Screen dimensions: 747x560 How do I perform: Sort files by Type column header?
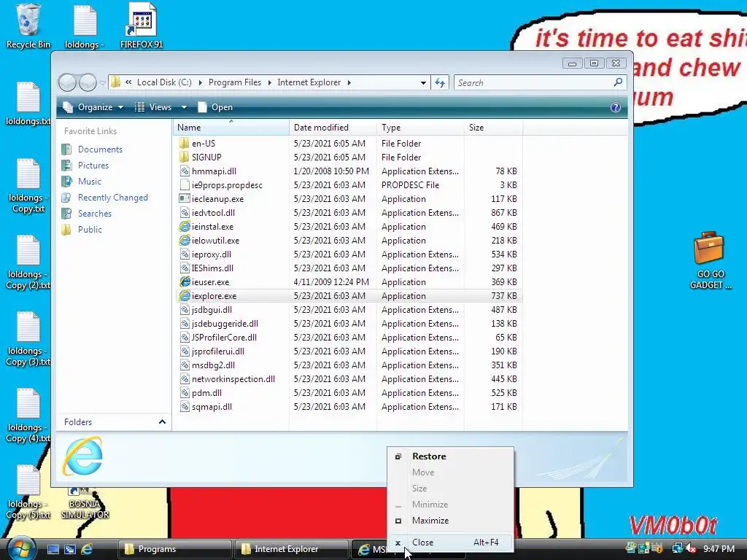pyautogui.click(x=420, y=128)
